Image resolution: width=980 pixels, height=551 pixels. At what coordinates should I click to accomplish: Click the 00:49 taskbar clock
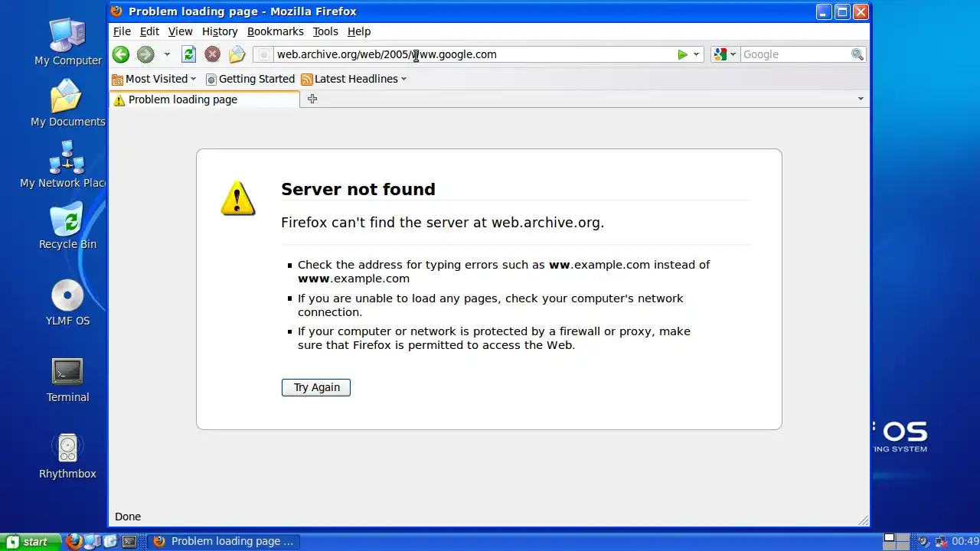coord(965,541)
